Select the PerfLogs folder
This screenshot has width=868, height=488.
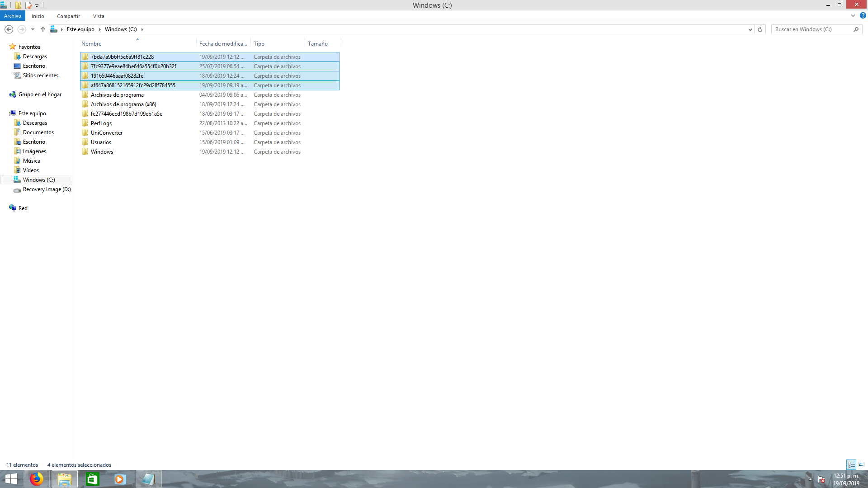101,123
